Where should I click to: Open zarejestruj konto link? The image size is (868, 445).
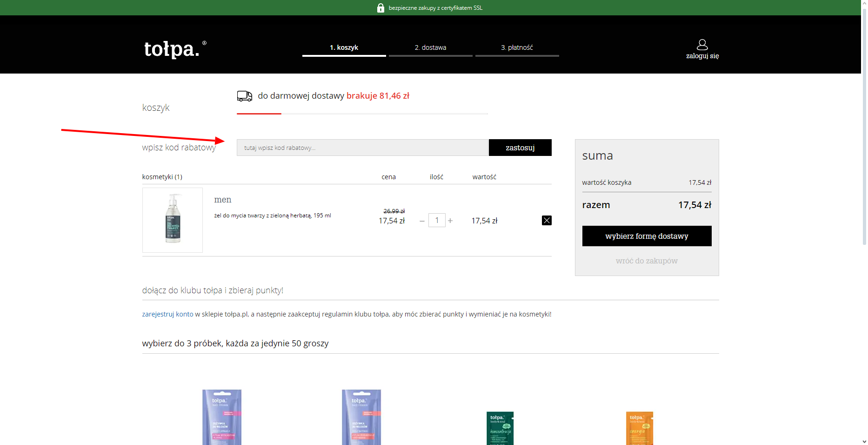(167, 314)
